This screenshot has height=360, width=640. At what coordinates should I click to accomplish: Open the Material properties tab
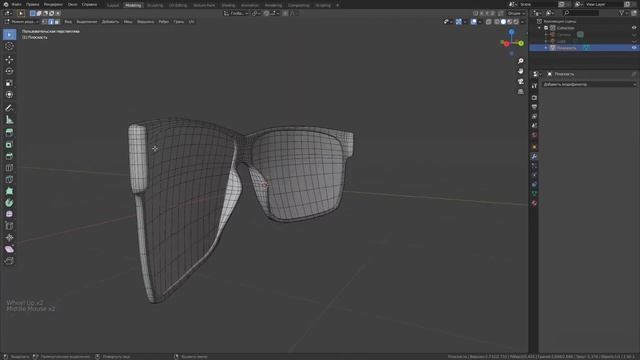534,203
